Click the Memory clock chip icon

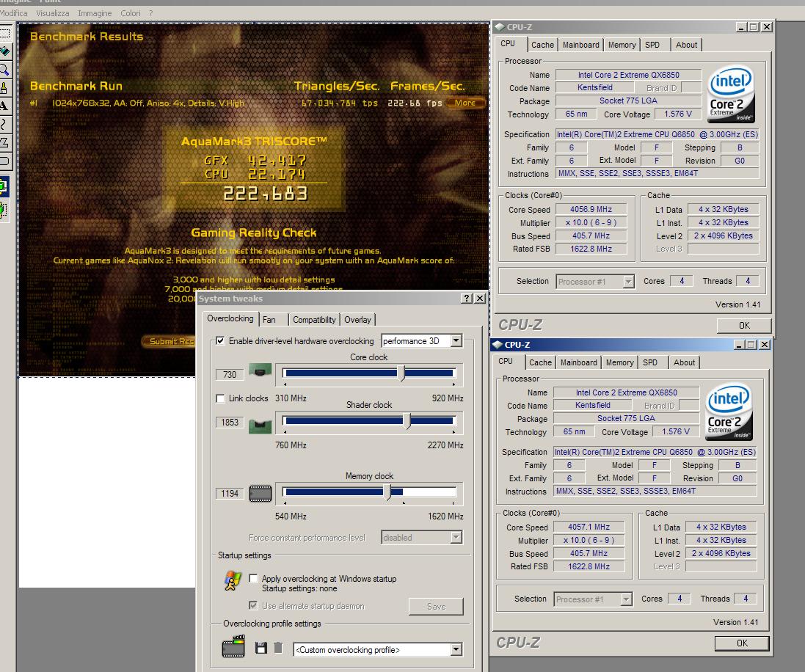(261, 494)
